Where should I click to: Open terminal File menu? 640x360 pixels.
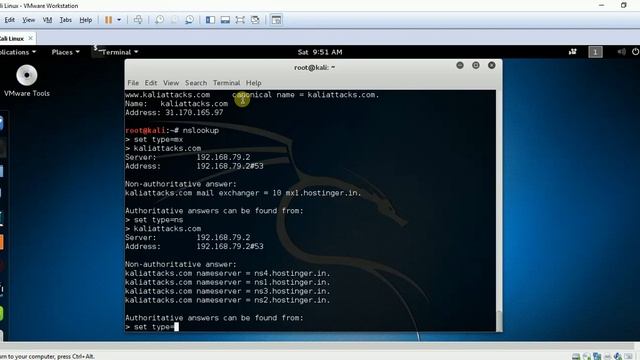[x=133, y=83]
